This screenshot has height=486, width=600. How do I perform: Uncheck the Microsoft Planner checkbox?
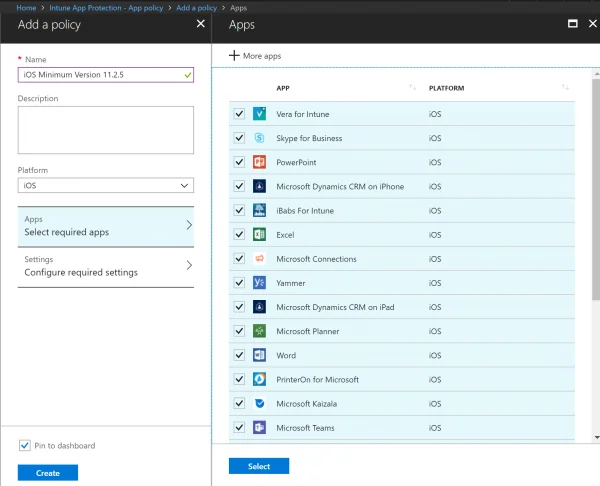(x=239, y=331)
